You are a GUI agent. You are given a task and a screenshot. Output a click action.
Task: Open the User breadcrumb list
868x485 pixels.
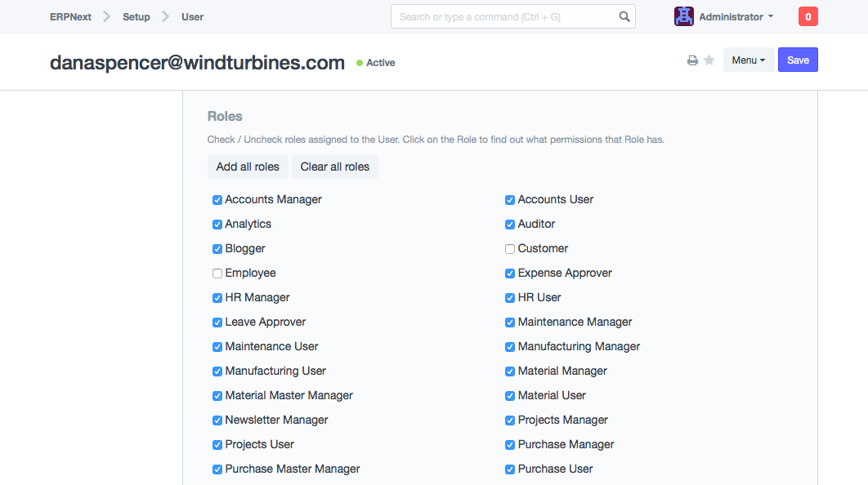(x=192, y=16)
